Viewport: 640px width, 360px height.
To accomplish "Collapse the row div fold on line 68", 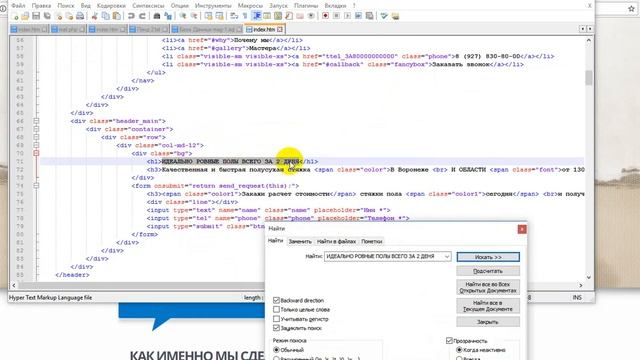I will coord(36,137).
